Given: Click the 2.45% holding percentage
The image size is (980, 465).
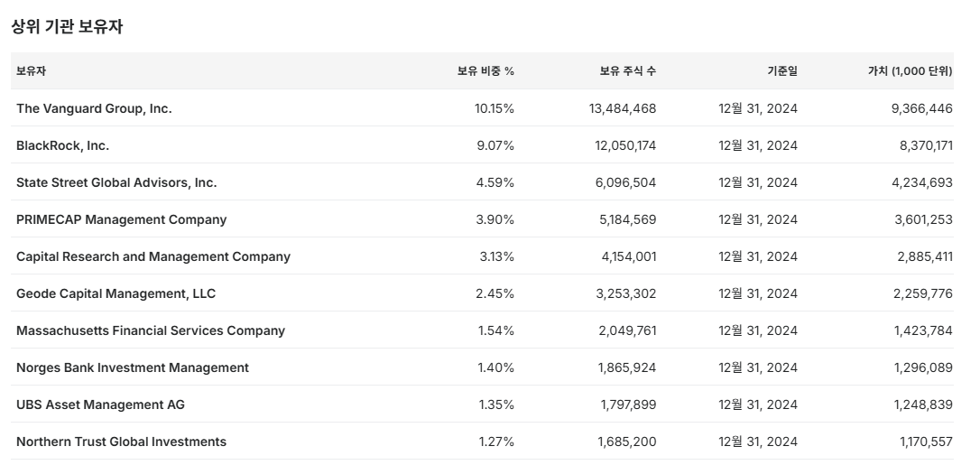Looking at the screenshot, I should [x=495, y=293].
